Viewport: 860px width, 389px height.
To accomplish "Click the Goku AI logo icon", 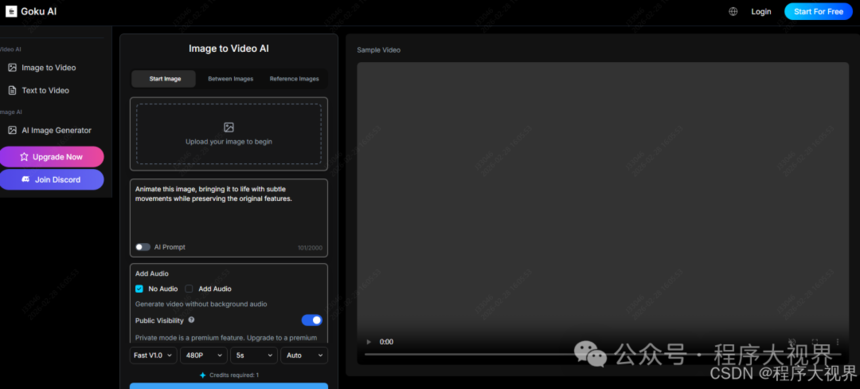I will click(x=11, y=11).
